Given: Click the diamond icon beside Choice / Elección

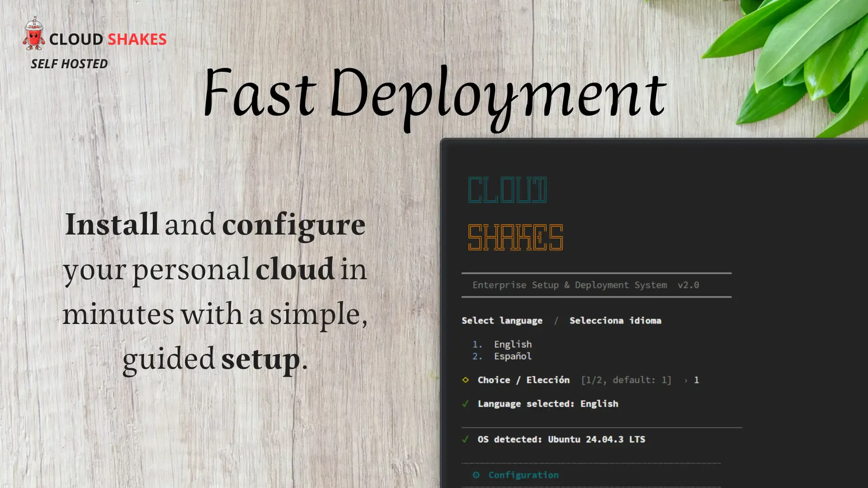Looking at the screenshot, I should [466, 380].
